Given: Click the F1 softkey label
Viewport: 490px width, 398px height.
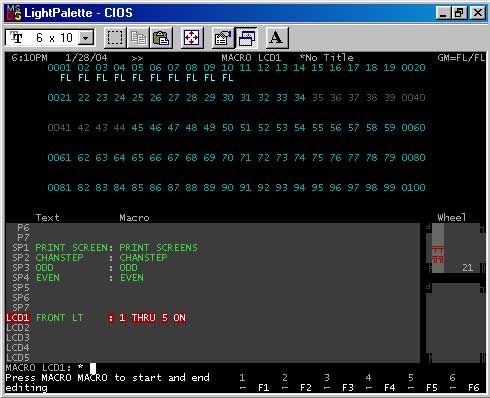Looking at the screenshot, I should pos(263,388).
